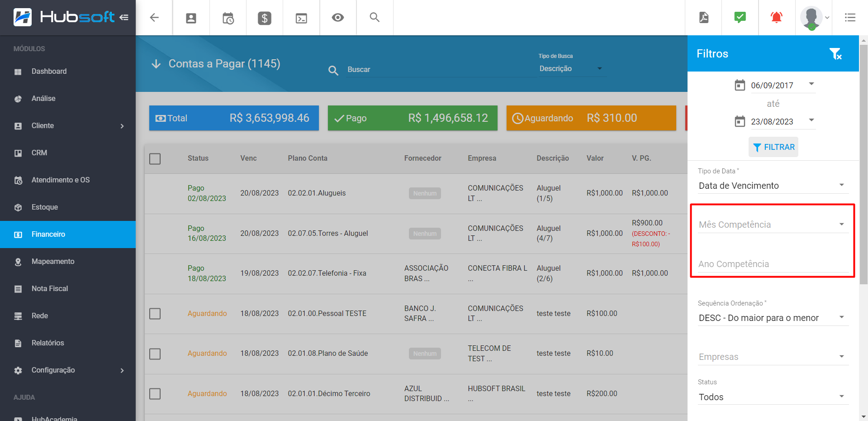This screenshot has width=868, height=421.
Task: Open the red alarm bell notifications
Action: tap(777, 17)
